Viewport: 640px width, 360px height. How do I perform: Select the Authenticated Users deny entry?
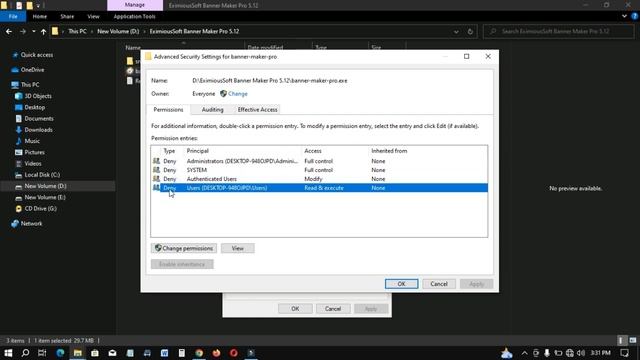(319, 179)
